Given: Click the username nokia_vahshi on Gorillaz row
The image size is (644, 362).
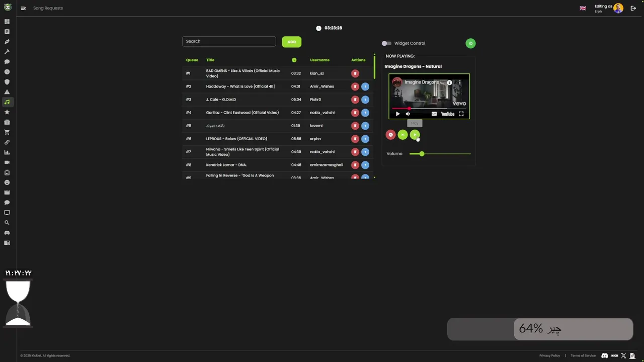Looking at the screenshot, I should pyautogui.click(x=322, y=113).
